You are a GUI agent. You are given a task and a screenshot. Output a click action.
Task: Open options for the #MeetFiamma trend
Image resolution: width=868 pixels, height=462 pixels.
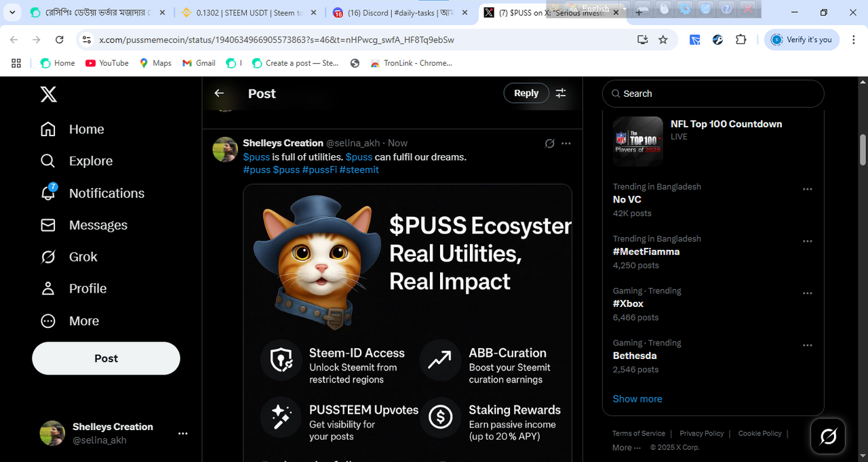pos(807,241)
